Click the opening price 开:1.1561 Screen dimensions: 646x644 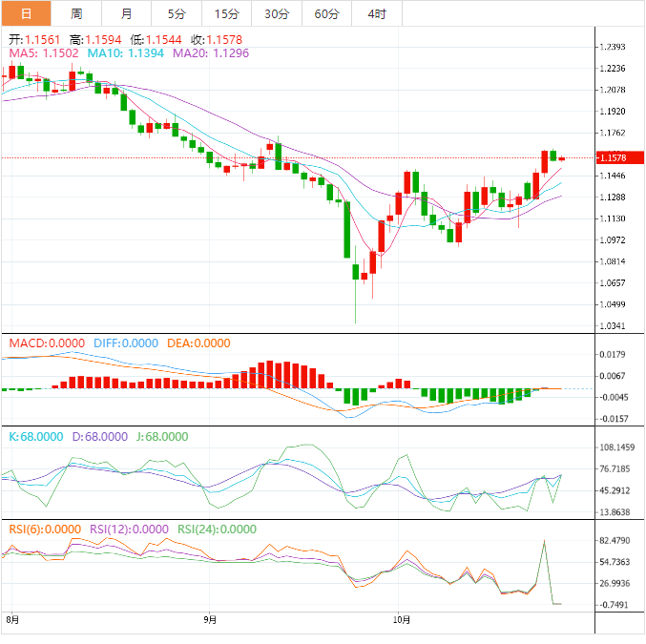pos(34,40)
